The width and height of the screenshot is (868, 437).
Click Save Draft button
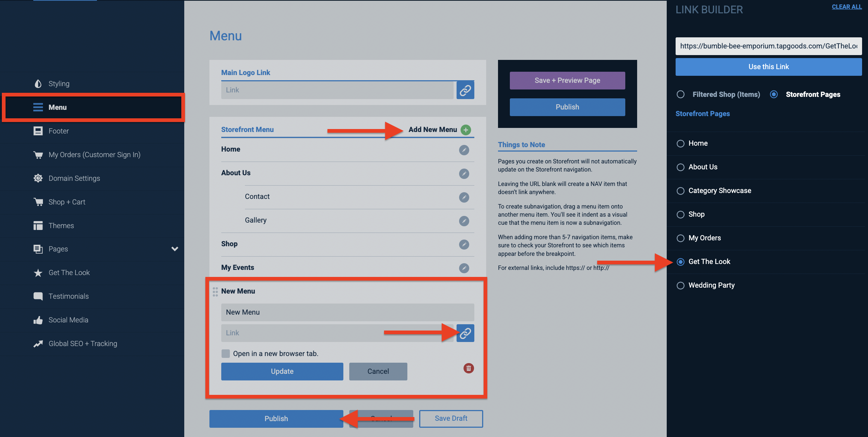pyautogui.click(x=451, y=419)
